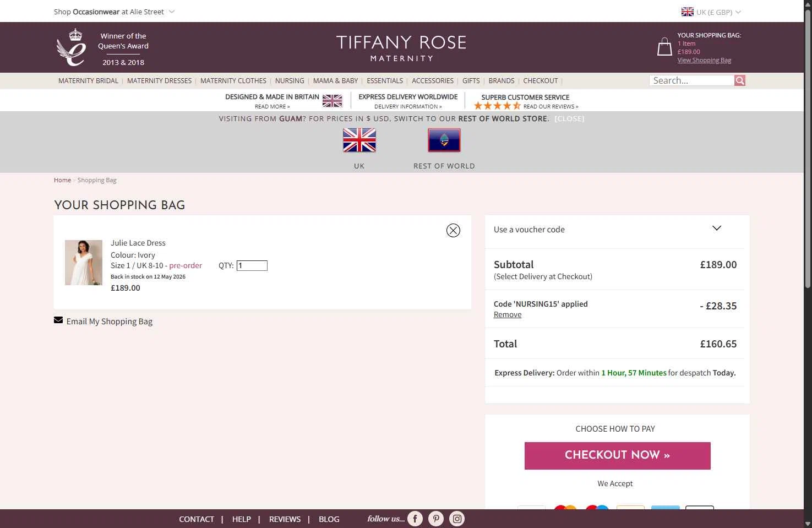Open the Maternity Dresses menu
This screenshot has height=528, width=812.
point(159,80)
